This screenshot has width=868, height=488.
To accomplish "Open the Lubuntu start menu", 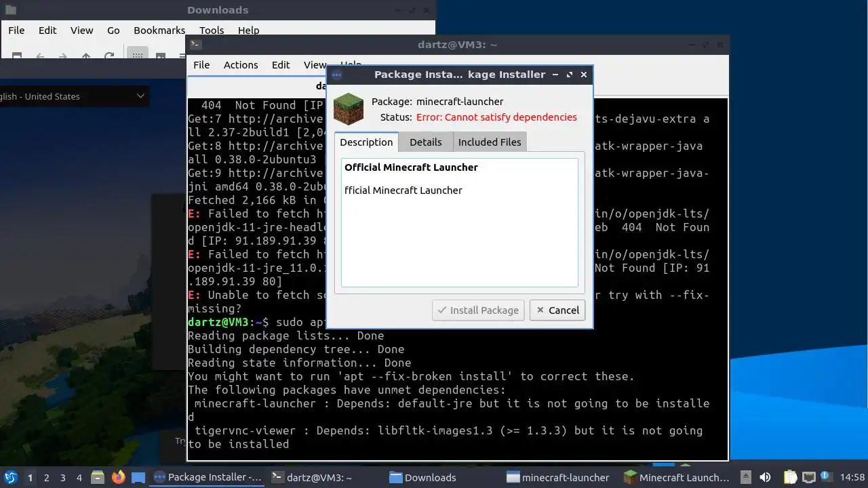I will (x=11, y=477).
